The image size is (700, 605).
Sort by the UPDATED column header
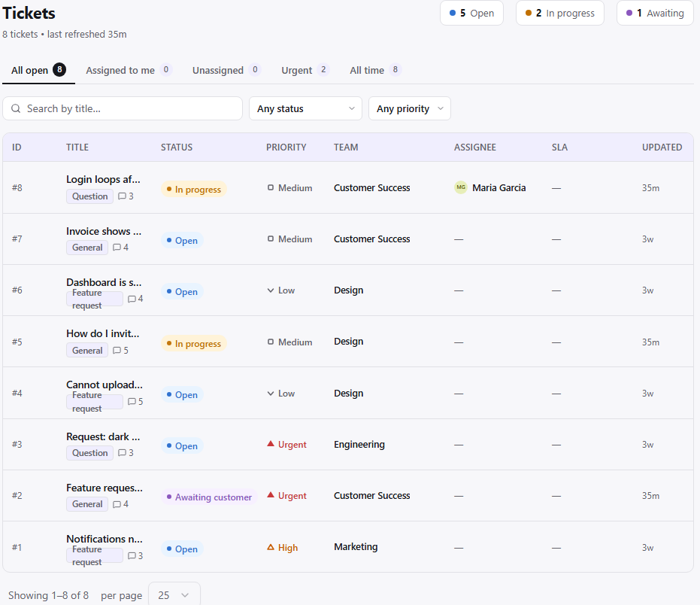click(x=662, y=147)
